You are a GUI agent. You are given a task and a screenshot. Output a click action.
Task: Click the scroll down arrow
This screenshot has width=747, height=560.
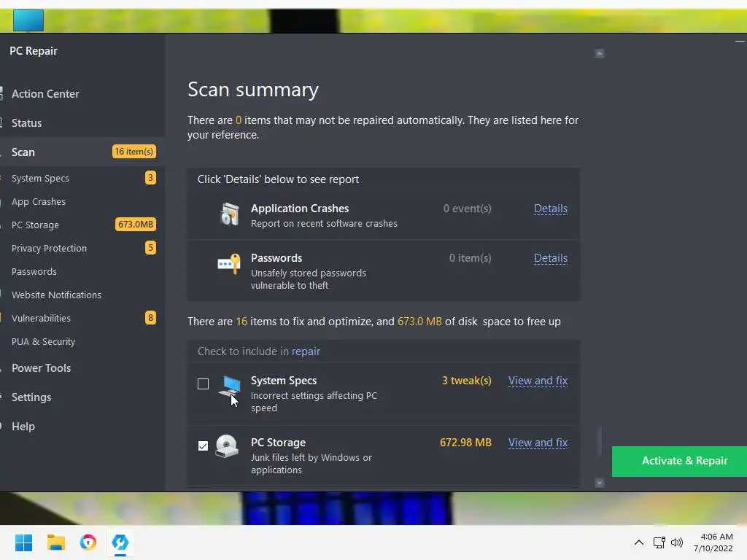(600, 483)
